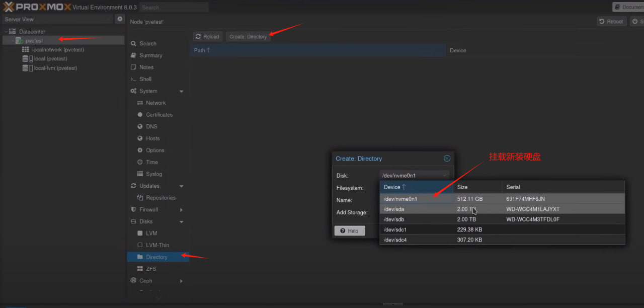
Task: Open Certificates settings
Action: (x=159, y=115)
